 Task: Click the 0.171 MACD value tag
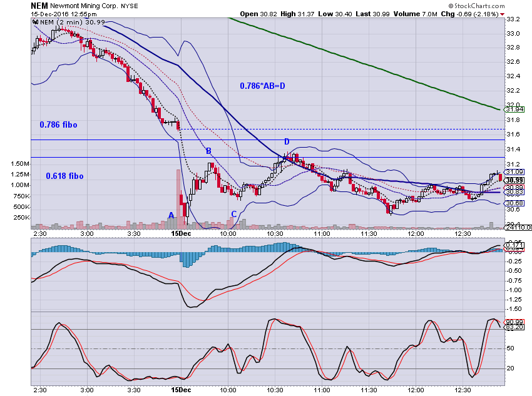click(x=514, y=245)
